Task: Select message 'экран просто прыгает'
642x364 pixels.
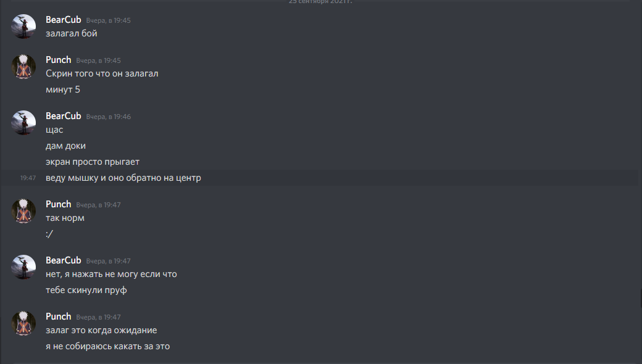Action: click(93, 162)
